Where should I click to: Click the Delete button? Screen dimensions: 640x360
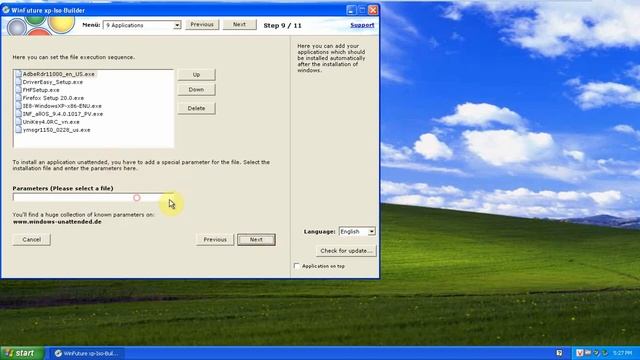196,108
